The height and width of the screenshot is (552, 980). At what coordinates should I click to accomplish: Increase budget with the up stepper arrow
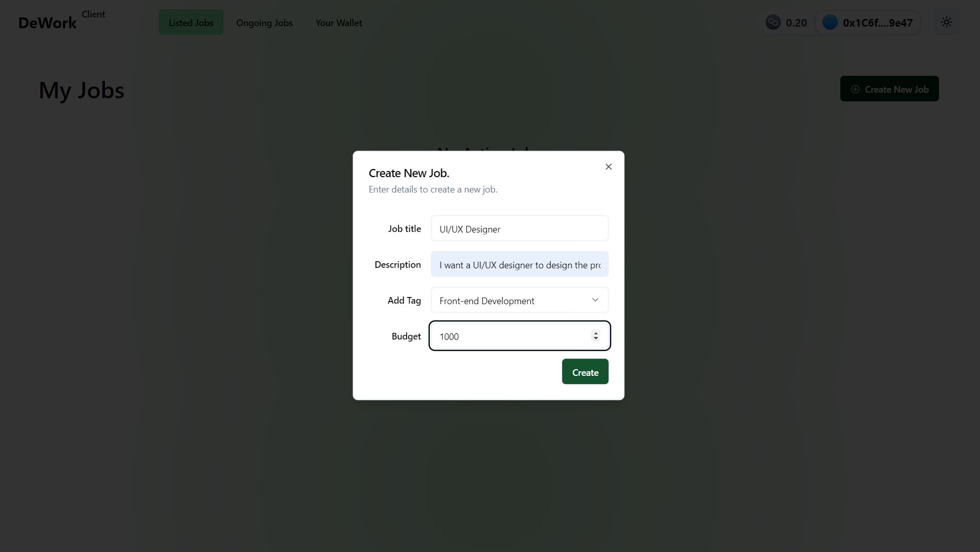595,333
